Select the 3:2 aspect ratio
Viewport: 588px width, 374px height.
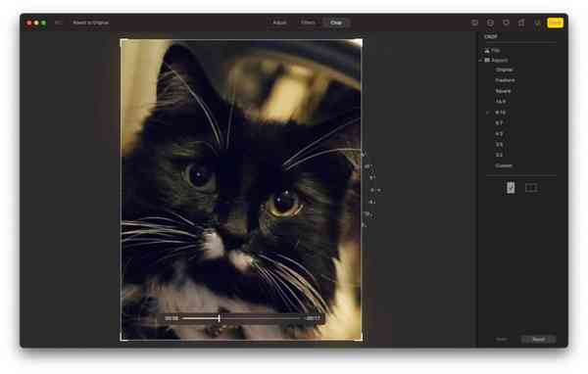(499, 155)
